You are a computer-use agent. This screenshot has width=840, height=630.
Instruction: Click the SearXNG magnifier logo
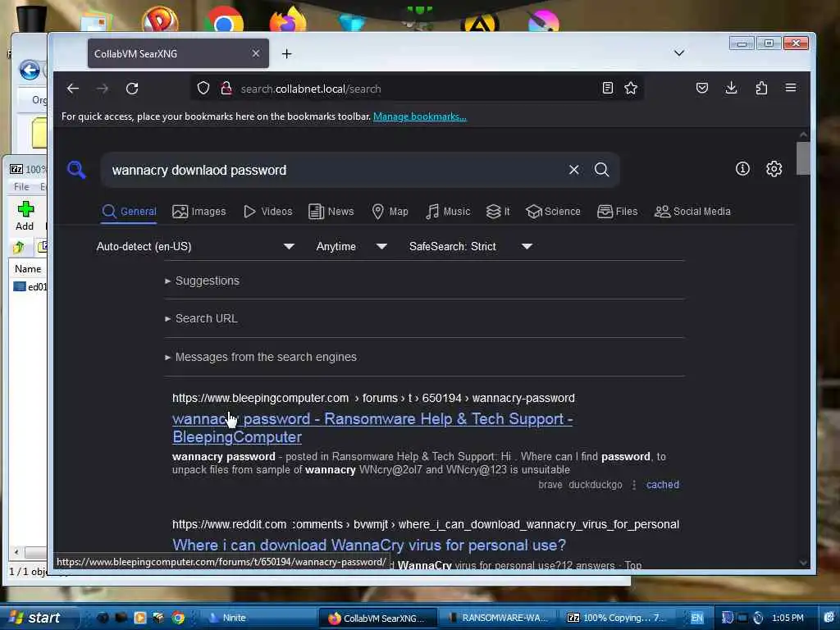pyautogui.click(x=76, y=171)
